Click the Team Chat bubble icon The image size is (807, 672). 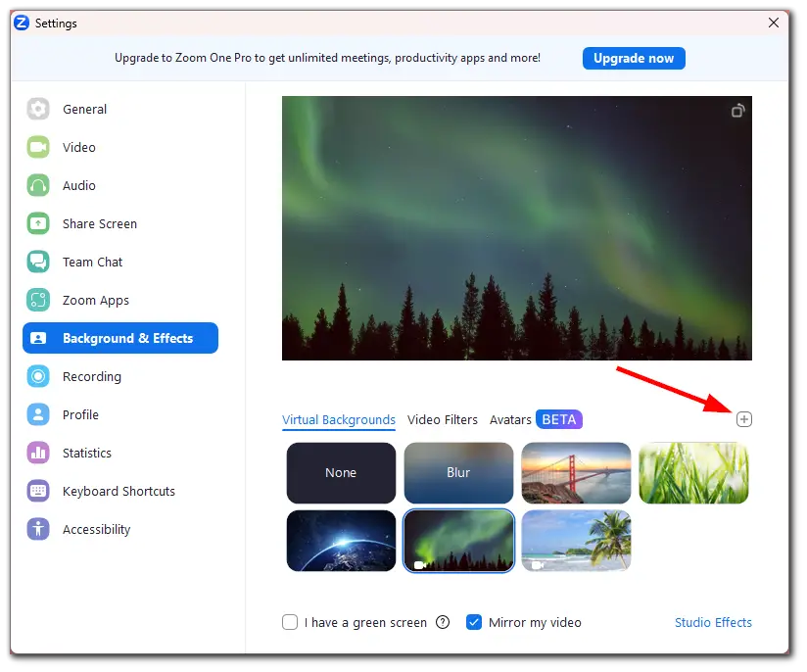38,262
